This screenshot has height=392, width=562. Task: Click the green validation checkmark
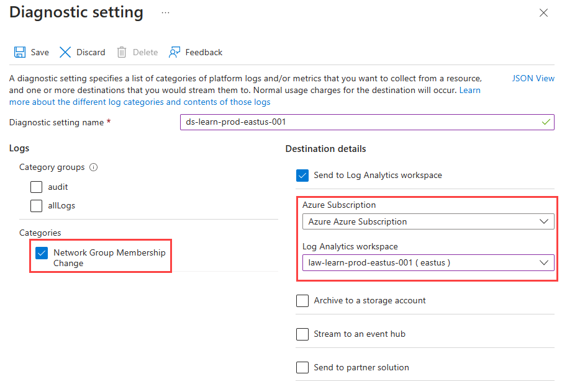547,122
